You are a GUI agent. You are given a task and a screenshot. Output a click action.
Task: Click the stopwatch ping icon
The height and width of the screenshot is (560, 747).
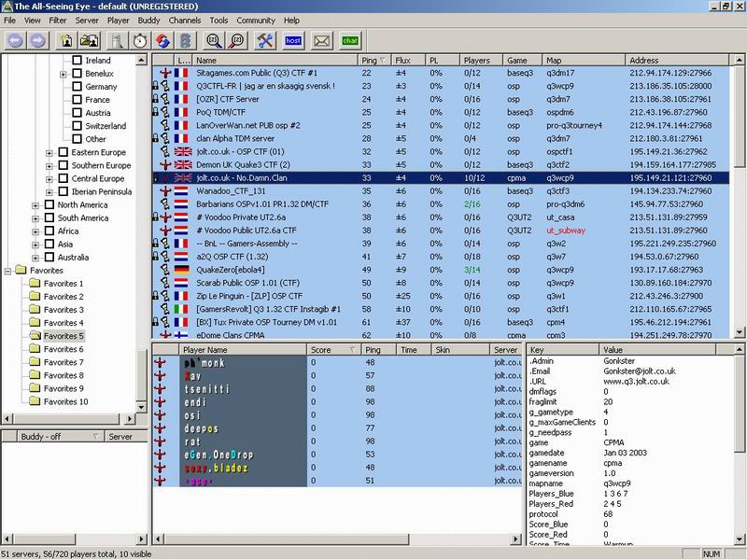(x=140, y=40)
